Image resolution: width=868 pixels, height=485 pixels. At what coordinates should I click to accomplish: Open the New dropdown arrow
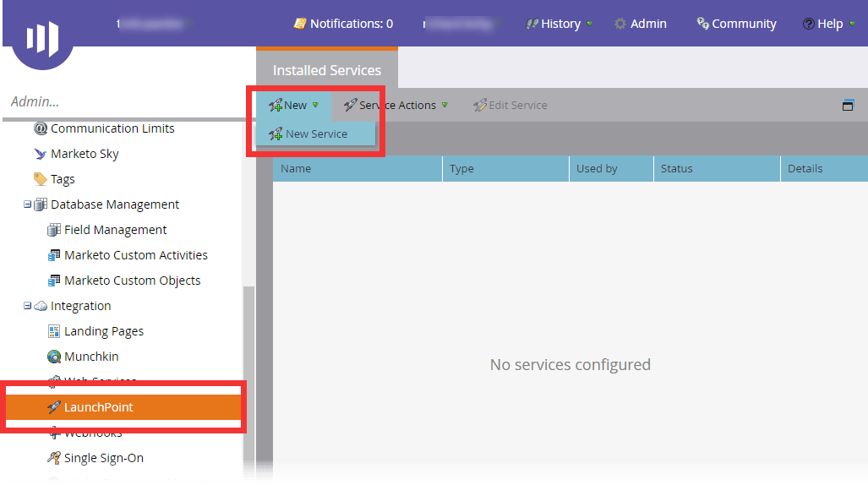pyautogui.click(x=315, y=105)
